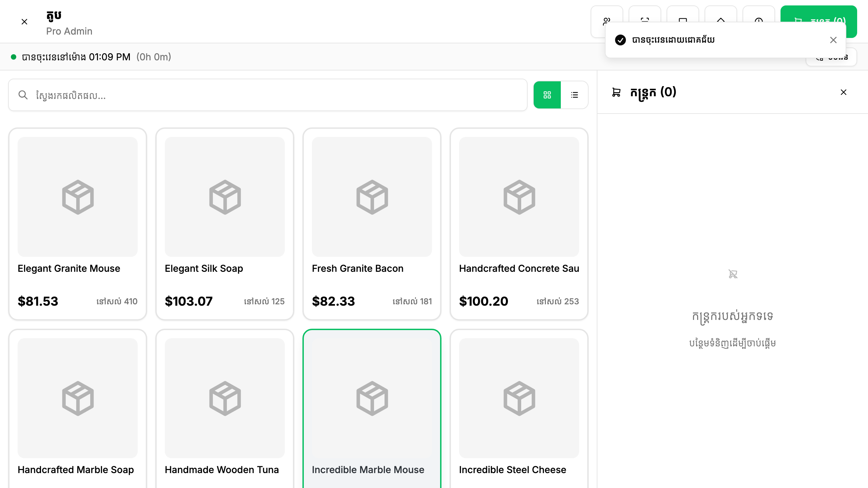This screenshot has height=488, width=868.
Task: Switch to the list view layout
Action: (x=574, y=95)
